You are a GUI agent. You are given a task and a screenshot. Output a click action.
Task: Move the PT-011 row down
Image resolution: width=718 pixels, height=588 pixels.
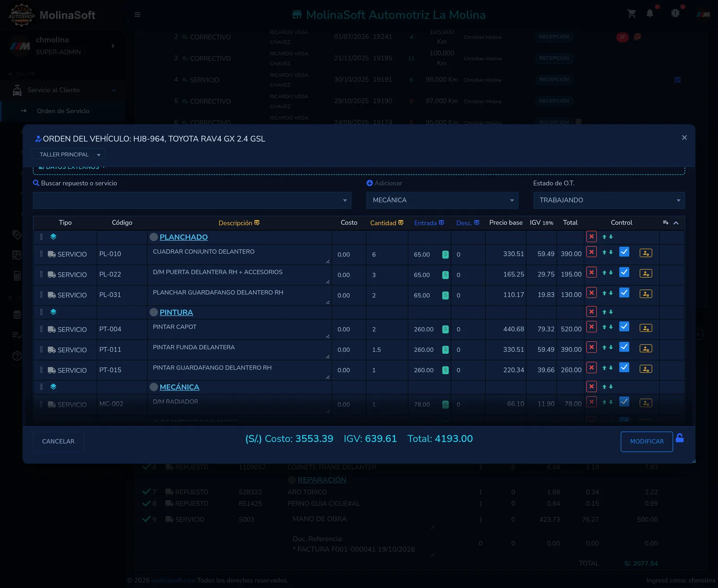611,348
